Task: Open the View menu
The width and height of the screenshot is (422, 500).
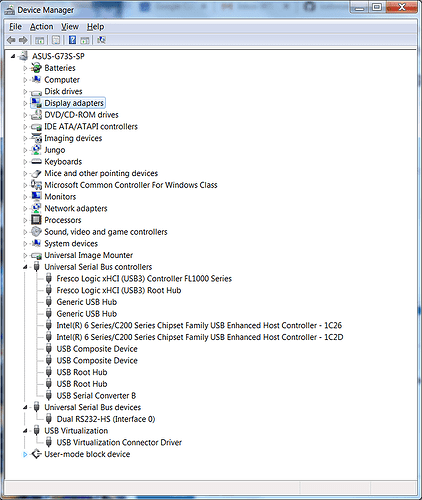Action: 70,27
